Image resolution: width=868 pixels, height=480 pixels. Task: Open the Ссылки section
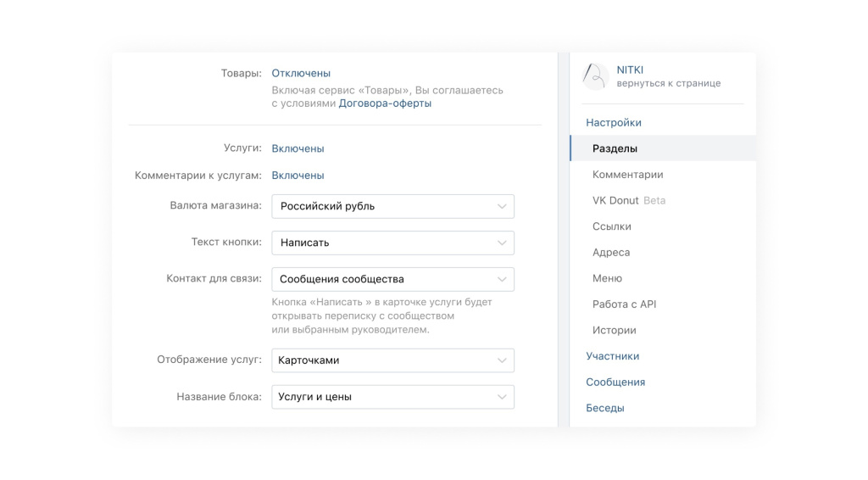click(612, 226)
